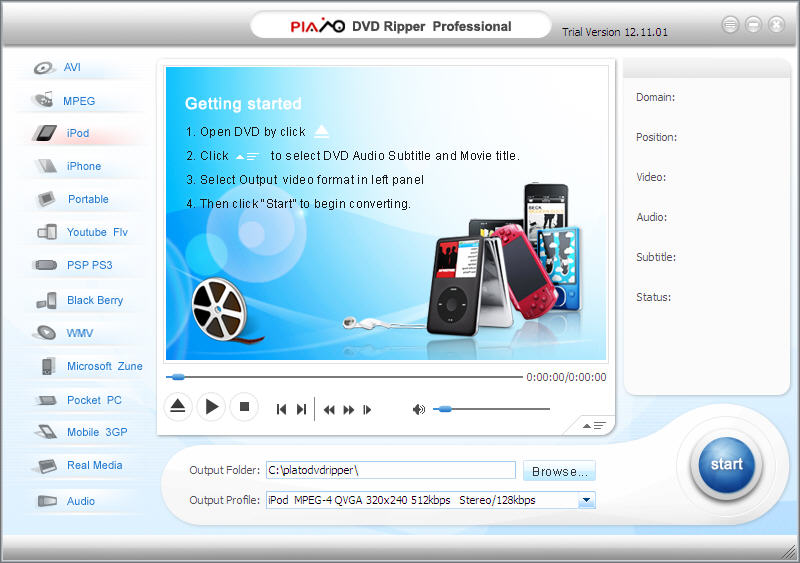Select the Audio format icon
800x563 pixels.
(x=47, y=501)
